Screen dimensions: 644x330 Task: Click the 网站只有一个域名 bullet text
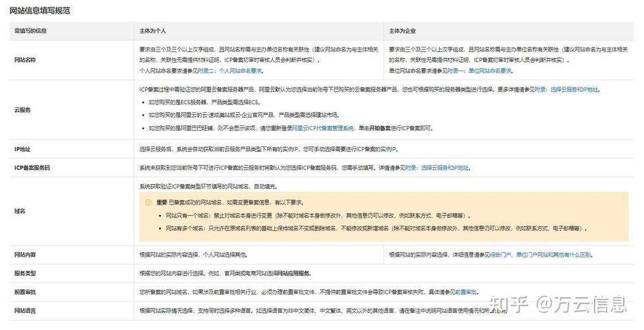click(318, 216)
